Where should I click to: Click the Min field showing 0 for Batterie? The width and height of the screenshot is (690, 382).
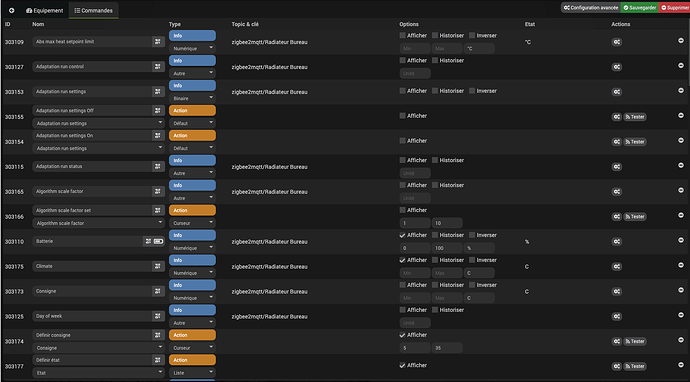pos(415,248)
